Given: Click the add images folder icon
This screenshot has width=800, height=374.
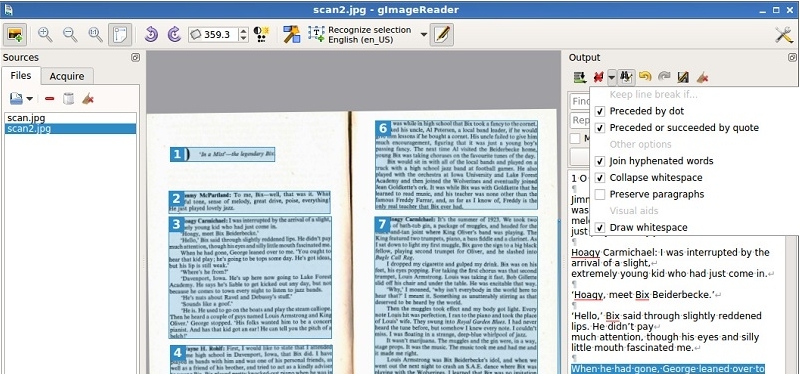Looking at the screenshot, I should tap(16, 98).
